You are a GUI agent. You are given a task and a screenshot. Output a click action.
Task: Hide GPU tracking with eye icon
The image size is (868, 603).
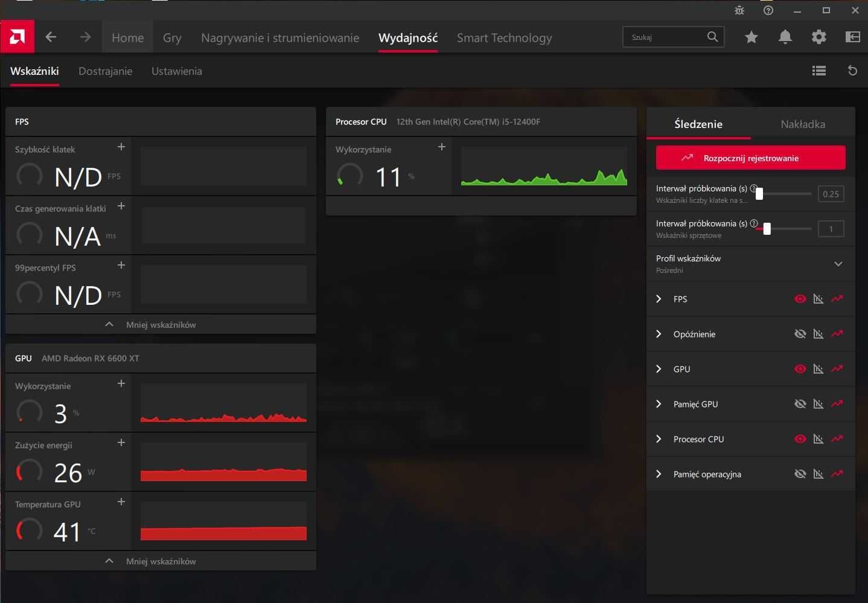click(x=800, y=369)
